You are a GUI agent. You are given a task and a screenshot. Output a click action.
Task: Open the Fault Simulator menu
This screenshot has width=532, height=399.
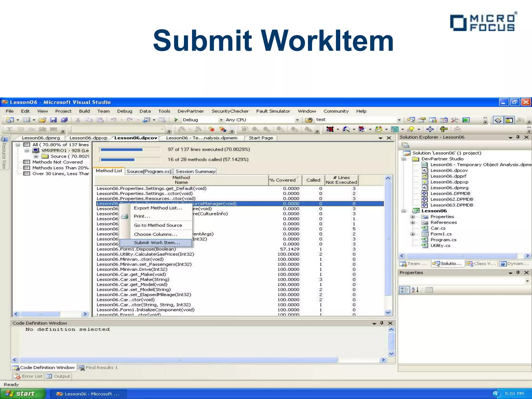273,111
